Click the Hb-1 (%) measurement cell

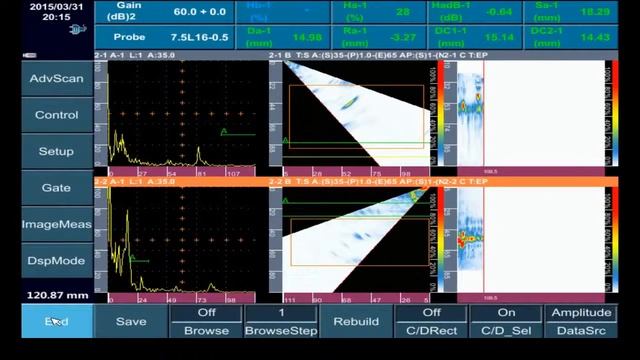point(283,12)
